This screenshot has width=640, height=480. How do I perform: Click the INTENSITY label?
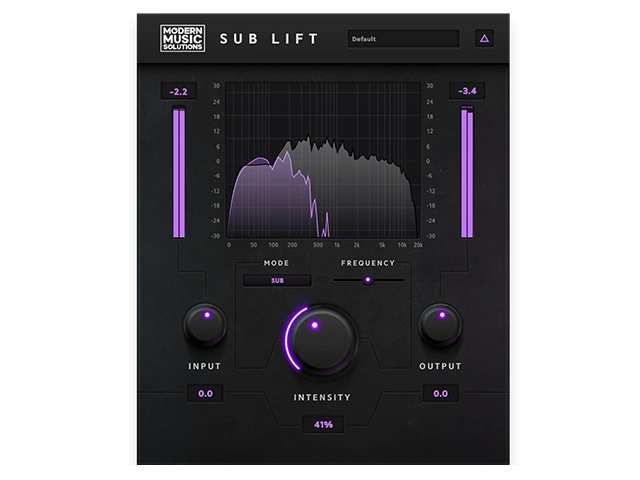pos(322,398)
